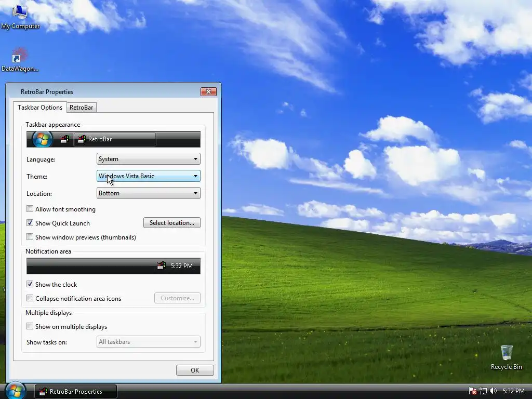The height and width of the screenshot is (399, 532).
Task: Click tray icon in notification area preview
Action: [x=162, y=265]
